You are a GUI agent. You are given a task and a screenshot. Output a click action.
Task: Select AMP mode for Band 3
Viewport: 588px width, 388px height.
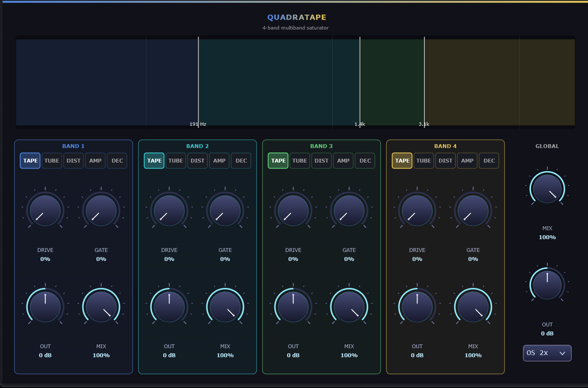343,161
